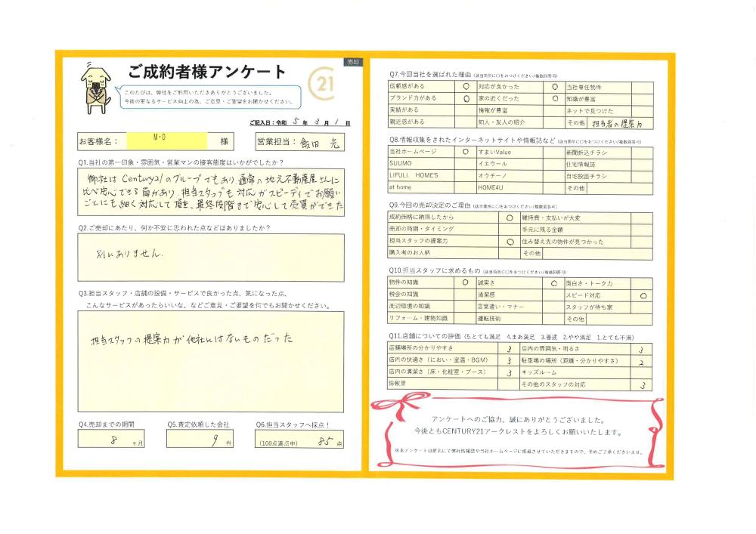
Task: Click the HOME4U cell
Action: point(510,187)
